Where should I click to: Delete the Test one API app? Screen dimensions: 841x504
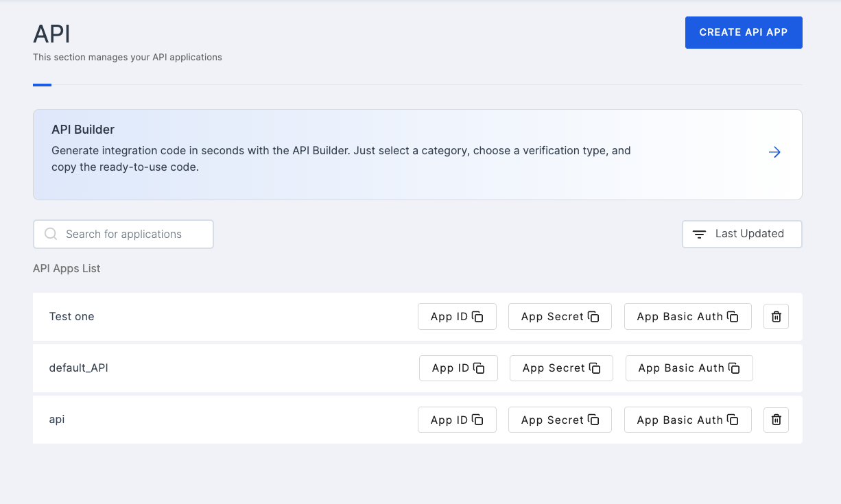coord(776,317)
